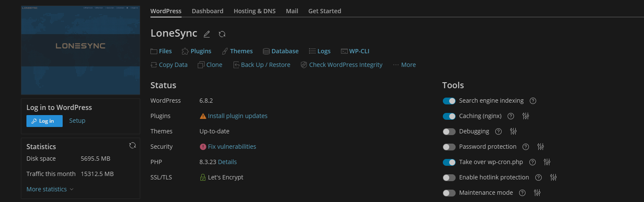Open the help icon for Search engine indexing
Viewport: 644px width, 202px height.
[533, 101]
